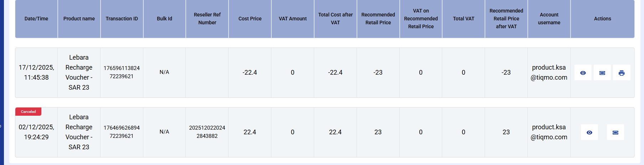The width and height of the screenshot is (644, 165).
Task: Click the account email in the canceled row
Action: [549, 132]
